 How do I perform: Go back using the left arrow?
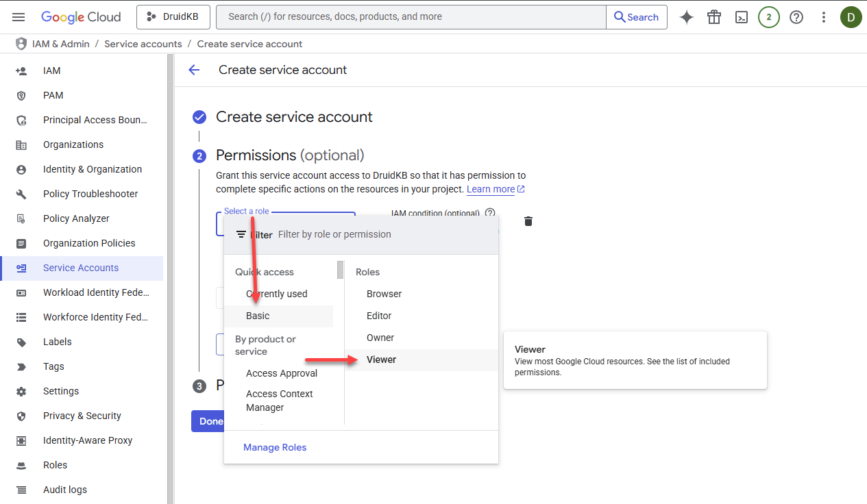click(x=194, y=70)
